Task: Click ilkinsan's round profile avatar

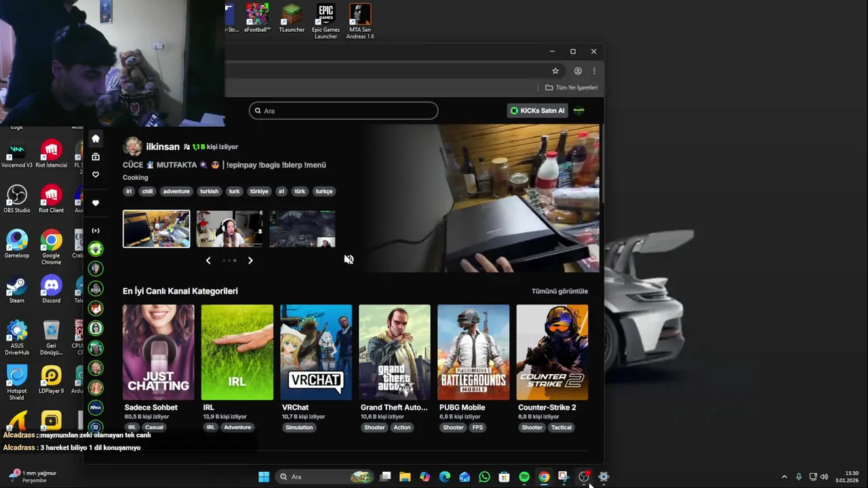Action: 132,146
